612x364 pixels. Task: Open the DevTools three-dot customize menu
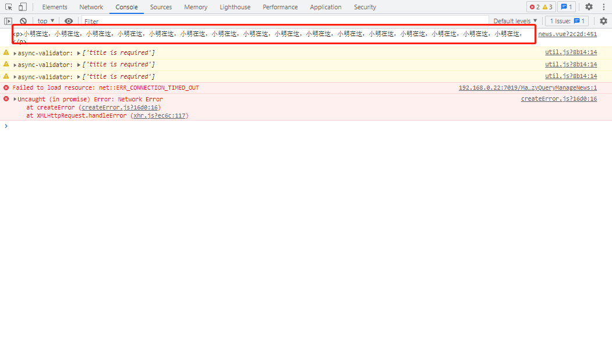click(603, 7)
